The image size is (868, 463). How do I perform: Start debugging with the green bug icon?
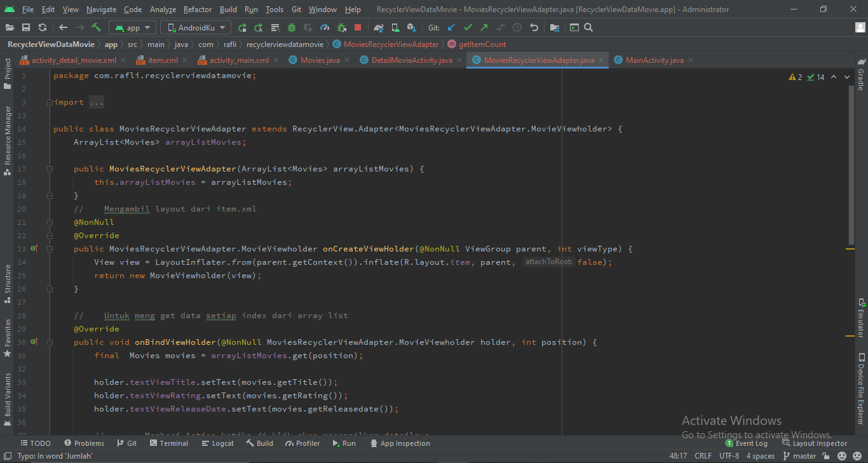click(292, 27)
